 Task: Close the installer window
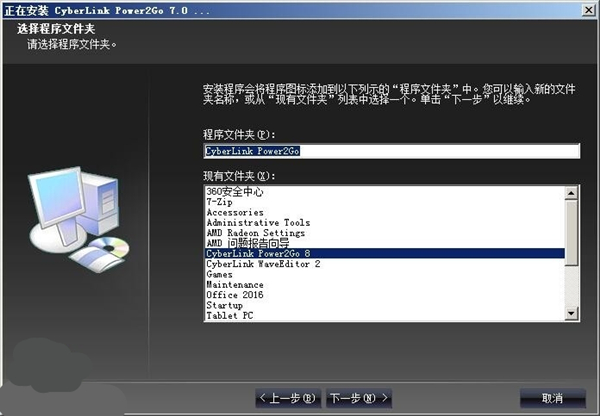coord(588,10)
